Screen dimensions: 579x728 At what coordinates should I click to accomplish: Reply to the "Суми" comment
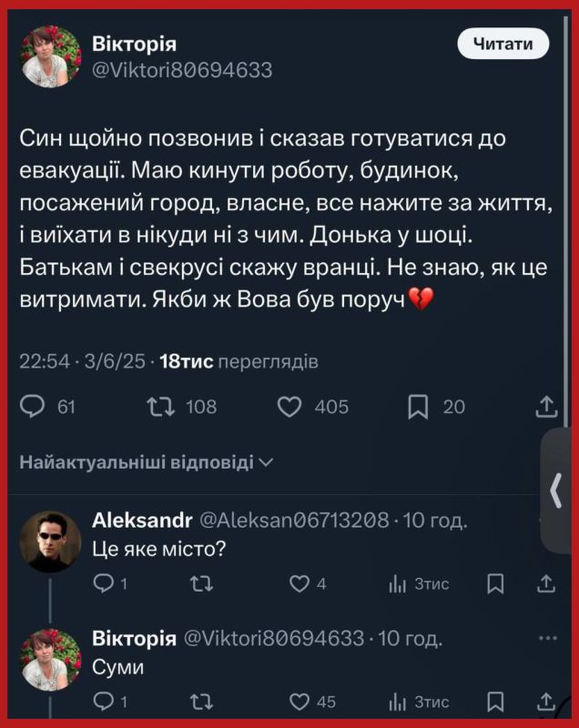click(103, 701)
